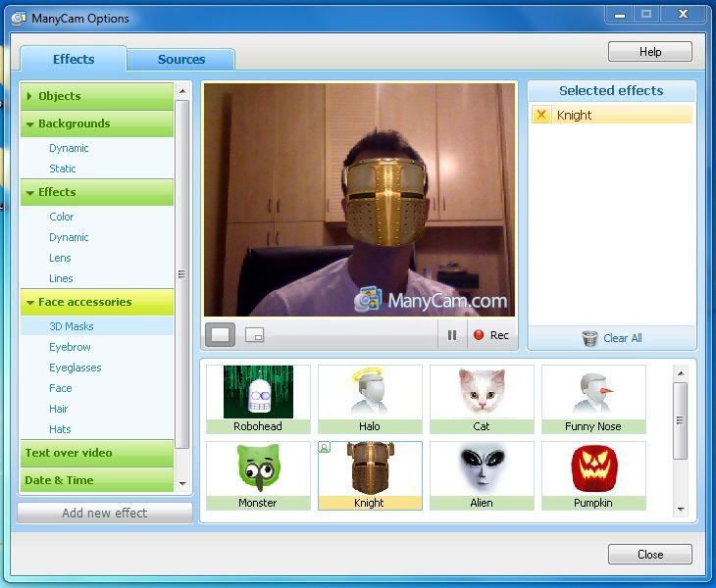Click Add new effect button

(105, 513)
